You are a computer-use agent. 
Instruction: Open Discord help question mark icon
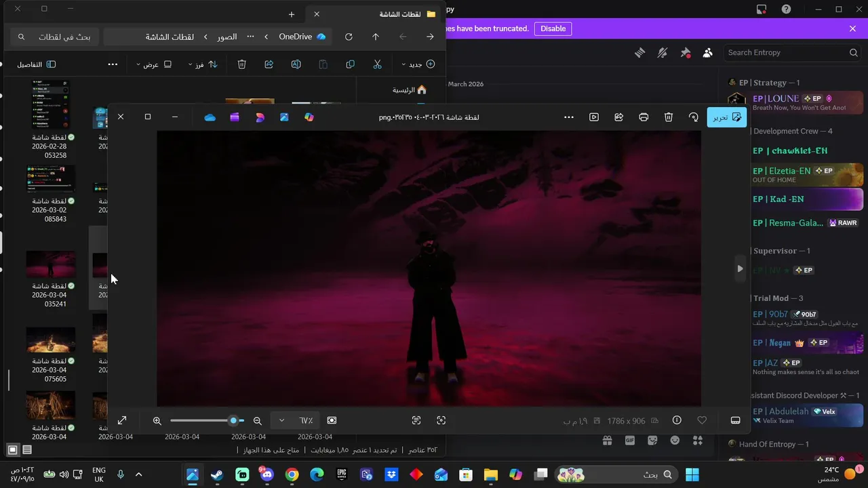pos(786,9)
